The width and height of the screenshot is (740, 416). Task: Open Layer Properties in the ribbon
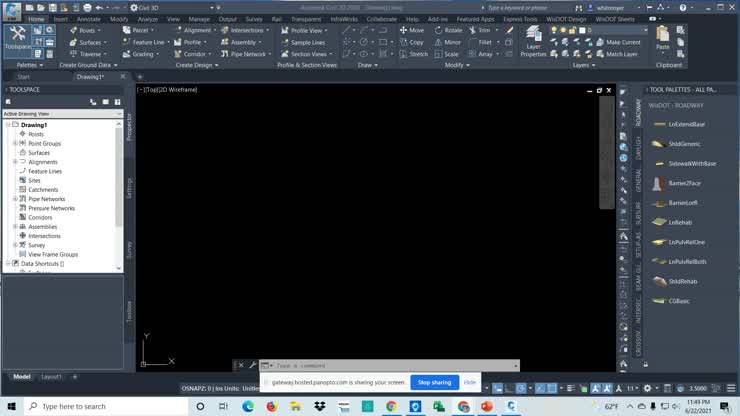pyautogui.click(x=533, y=46)
